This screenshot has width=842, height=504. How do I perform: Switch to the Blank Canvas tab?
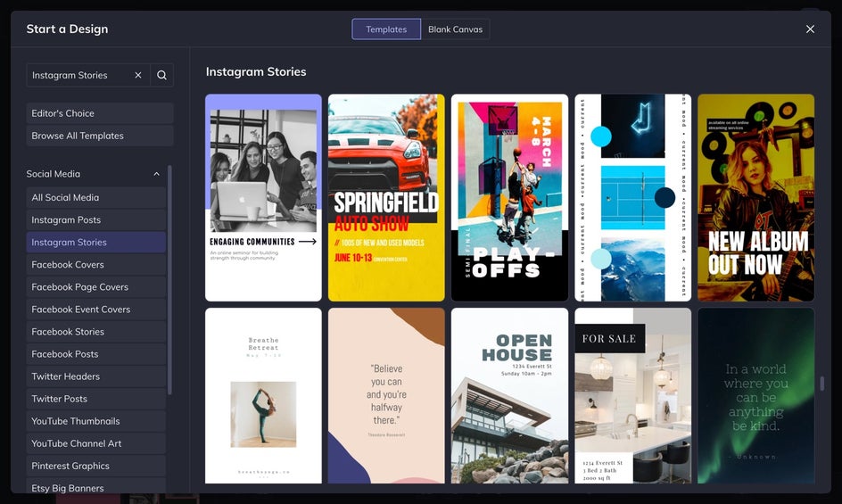[x=455, y=29]
